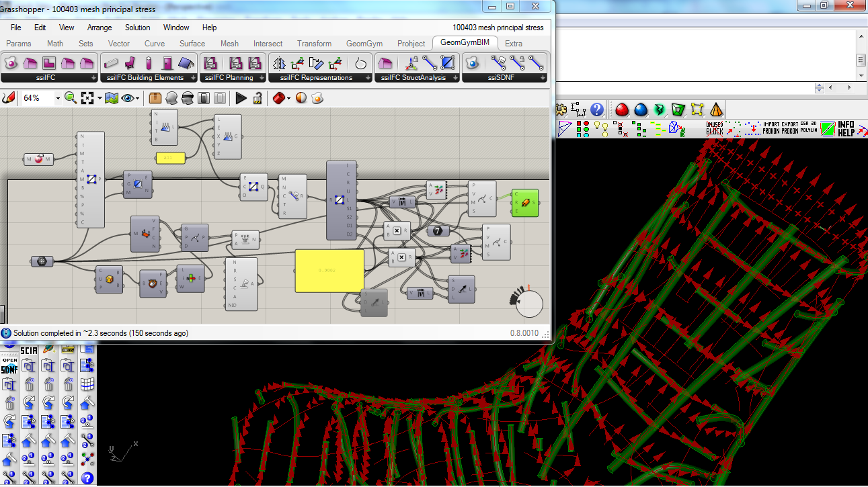The width and height of the screenshot is (868, 487).
Task: Switch to the GeomGym tab
Action: pos(364,44)
